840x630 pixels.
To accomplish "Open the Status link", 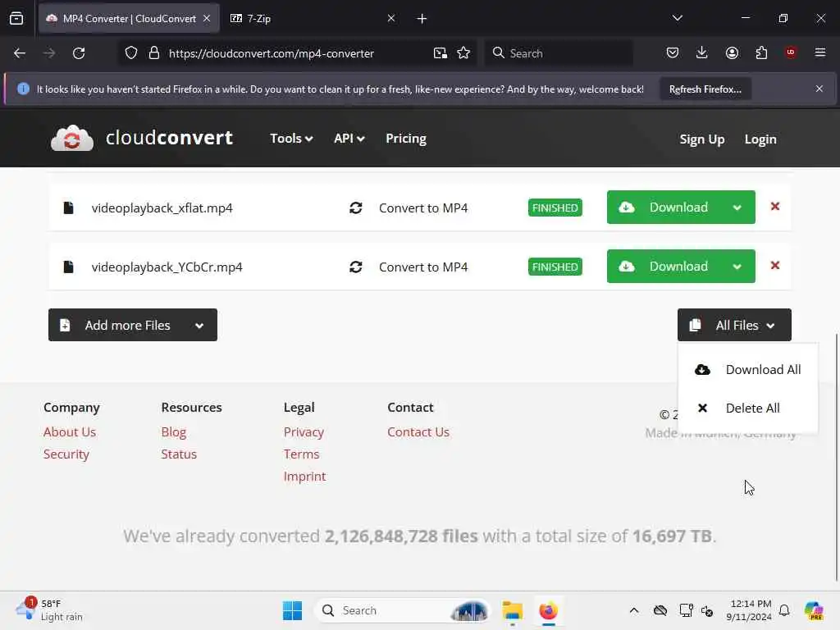I will point(179,454).
